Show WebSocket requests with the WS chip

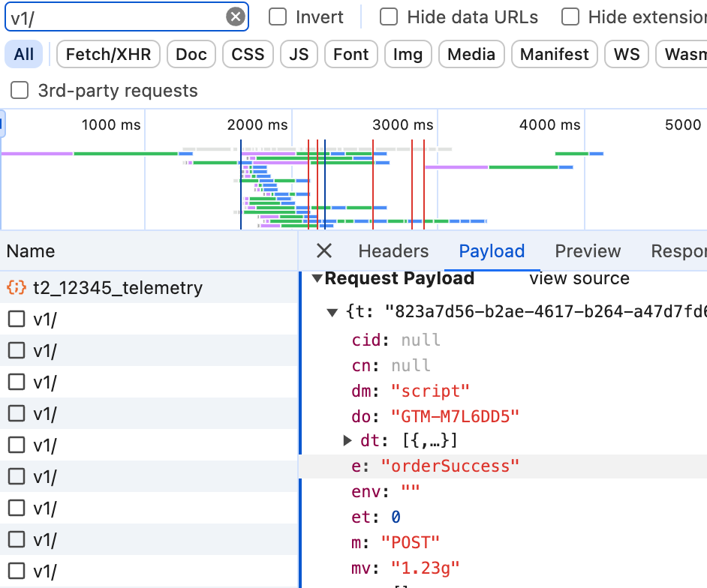(626, 54)
